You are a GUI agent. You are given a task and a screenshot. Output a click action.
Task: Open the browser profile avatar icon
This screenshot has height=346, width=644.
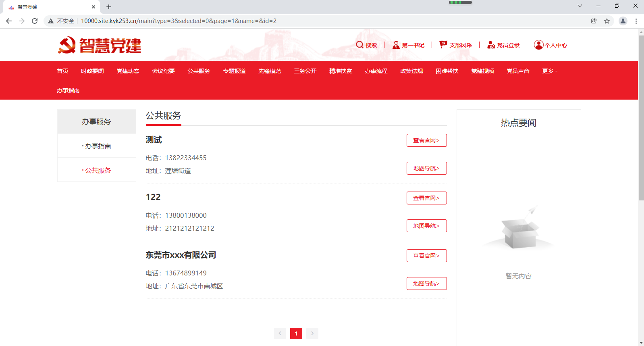623,21
